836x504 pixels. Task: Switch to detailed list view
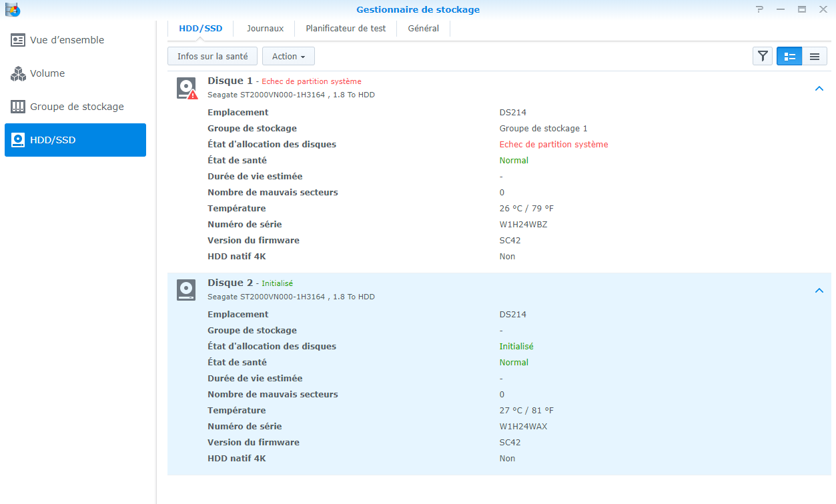tap(789, 57)
